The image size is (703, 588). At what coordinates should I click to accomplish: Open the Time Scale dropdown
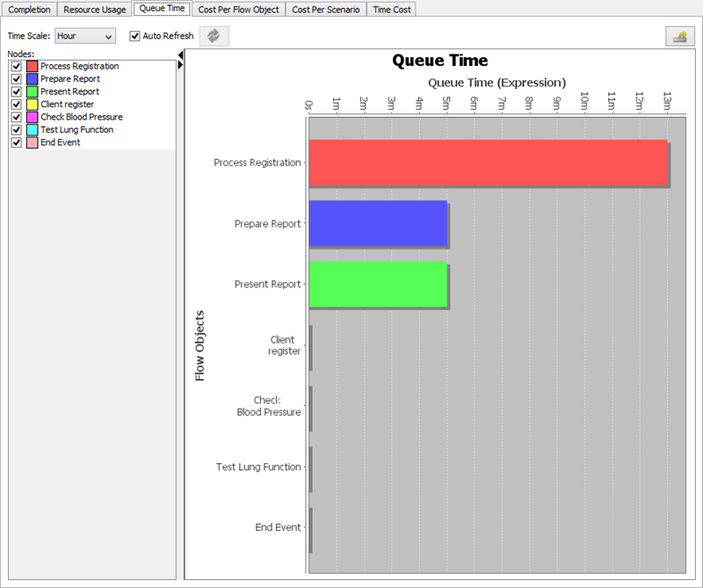tap(85, 36)
